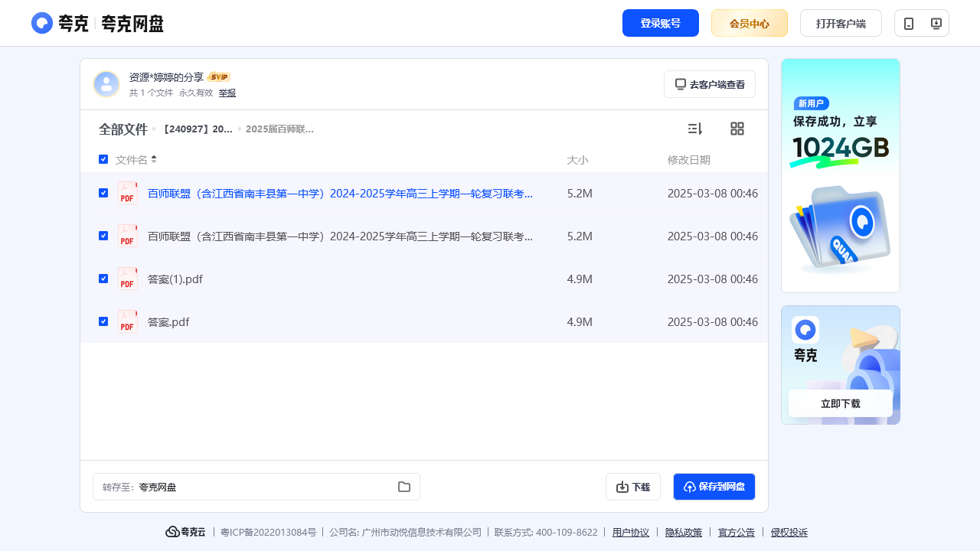
Task: Click PDF icon of second 百师联盟 file
Action: pos(128,236)
